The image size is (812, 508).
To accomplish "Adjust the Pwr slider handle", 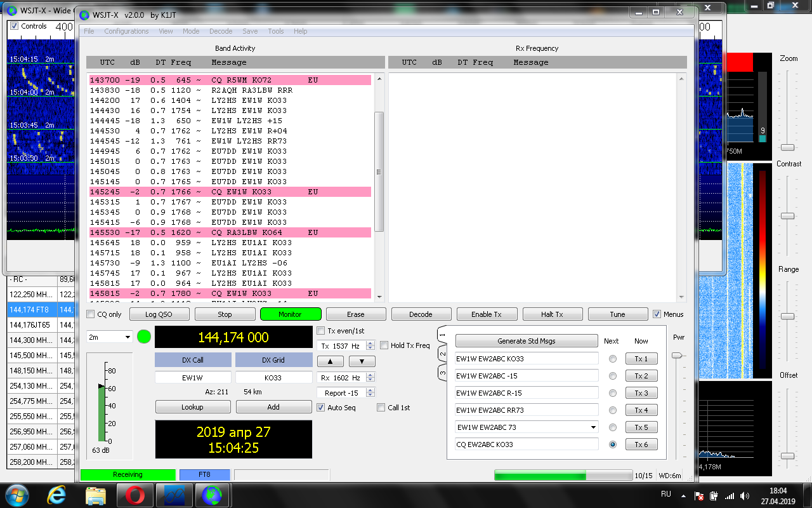I will 678,356.
